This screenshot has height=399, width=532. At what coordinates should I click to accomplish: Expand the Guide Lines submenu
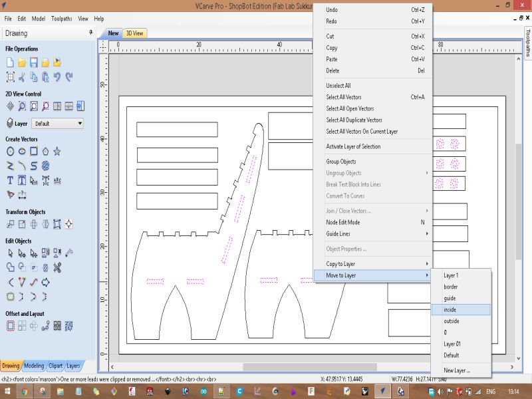(373, 234)
